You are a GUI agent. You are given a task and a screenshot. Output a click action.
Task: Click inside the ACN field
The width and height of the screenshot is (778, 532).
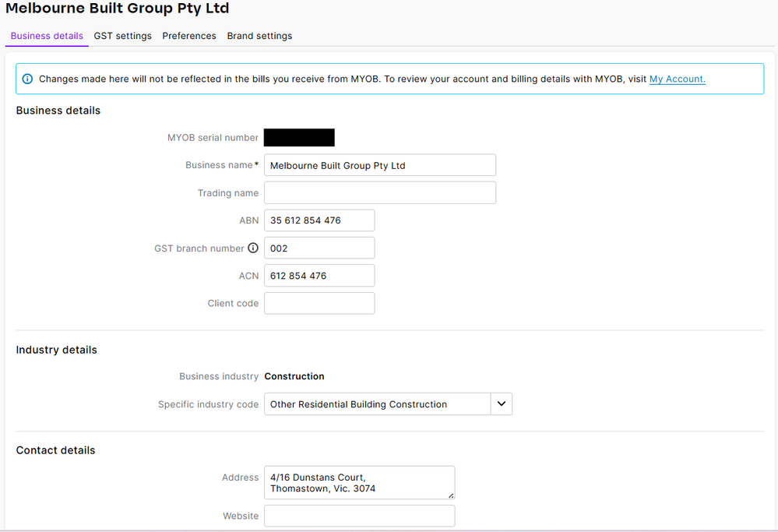pos(319,276)
